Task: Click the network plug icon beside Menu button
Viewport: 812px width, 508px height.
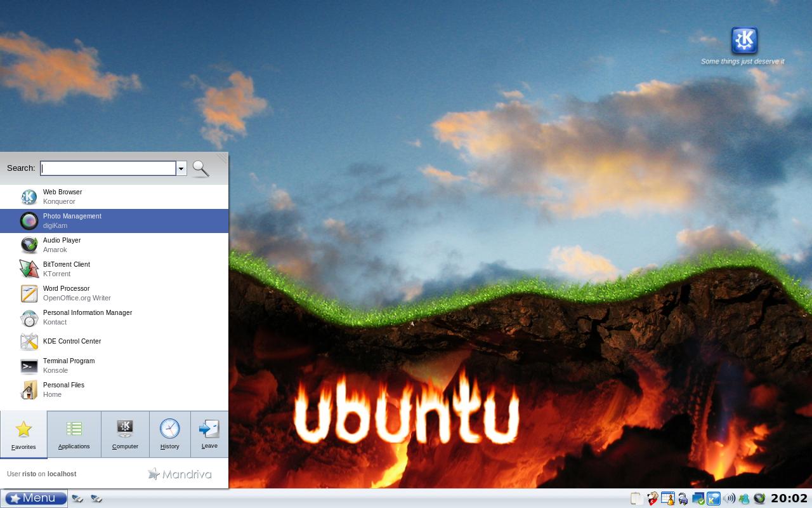Action: coord(77,498)
